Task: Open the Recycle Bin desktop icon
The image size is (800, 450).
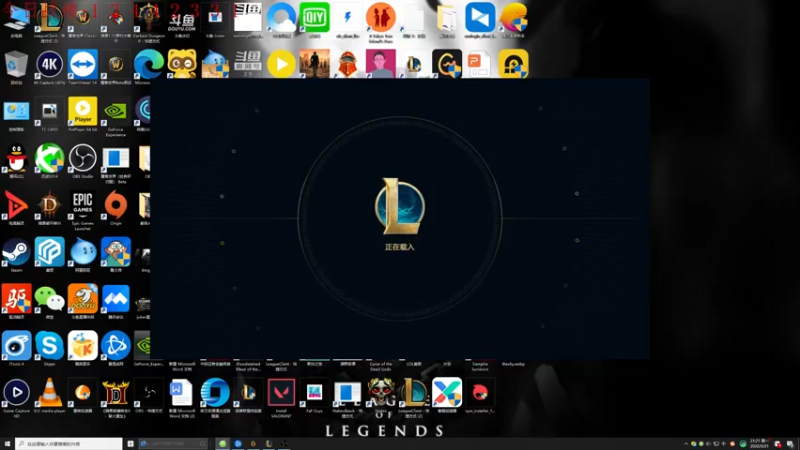Action: click(16, 64)
